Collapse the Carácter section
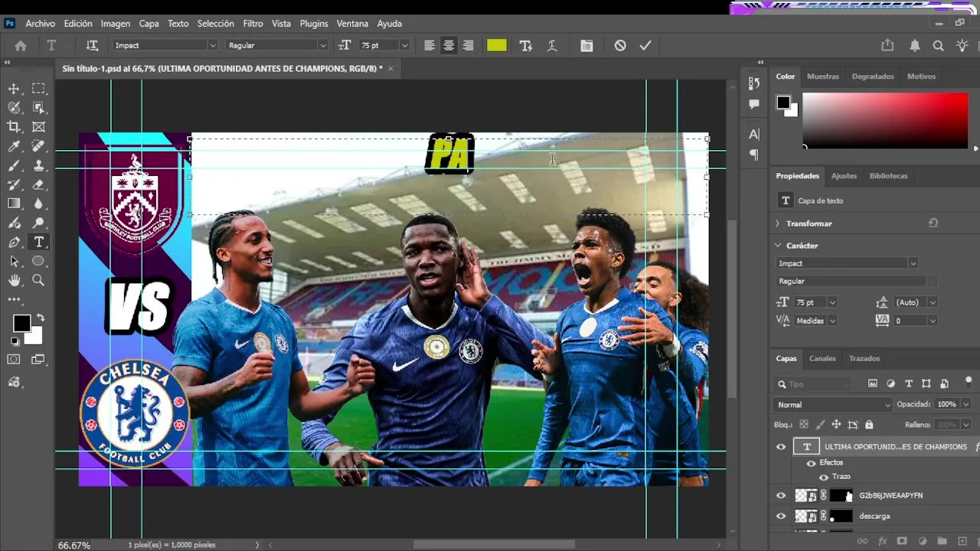The image size is (980, 551). [x=778, y=246]
